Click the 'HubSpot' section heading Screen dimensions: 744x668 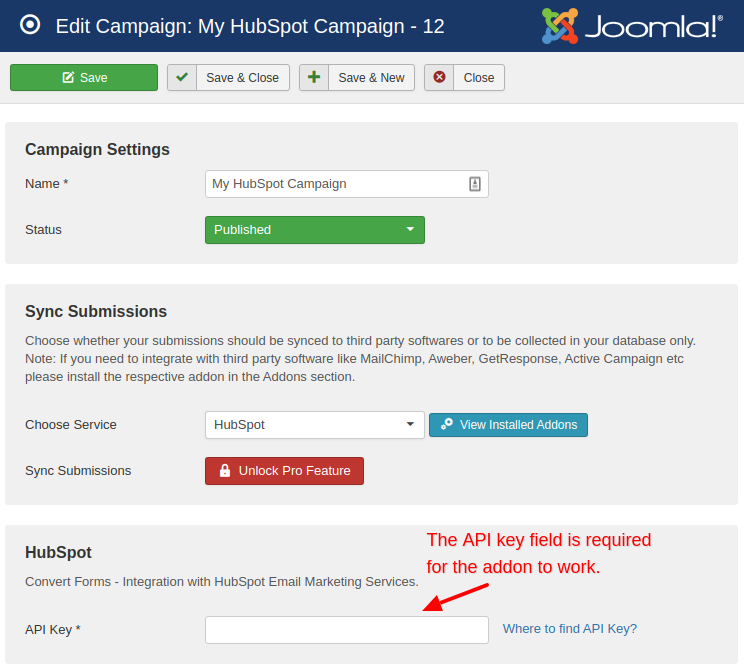pyautogui.click(x=58, y=553)
